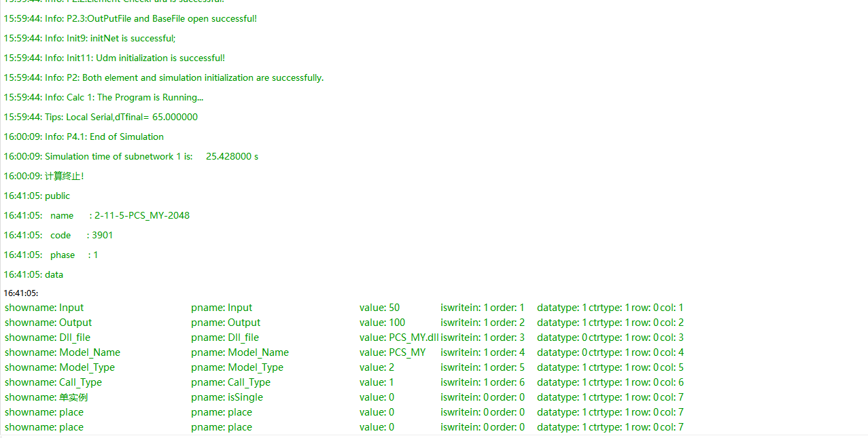Screen dimensions: 868x438
Task: Click the P4.1 End of Simulation entry
Action: tap(84, 136)
